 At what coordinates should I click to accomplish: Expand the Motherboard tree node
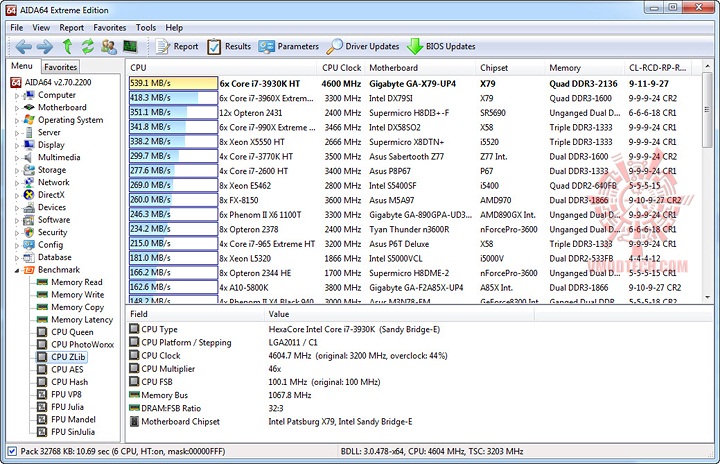17,108
